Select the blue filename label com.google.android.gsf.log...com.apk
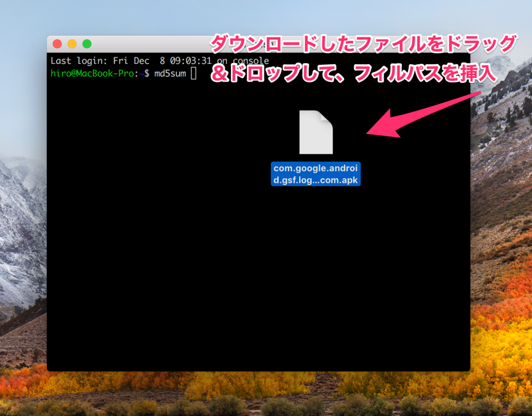This screenshot has width=532, height=416. [315, 175]
